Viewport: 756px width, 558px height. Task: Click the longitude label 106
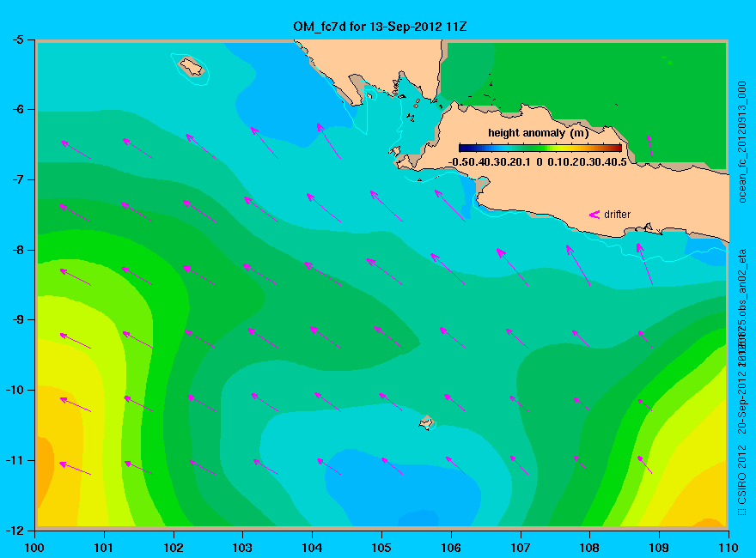(x=451, y=548)
